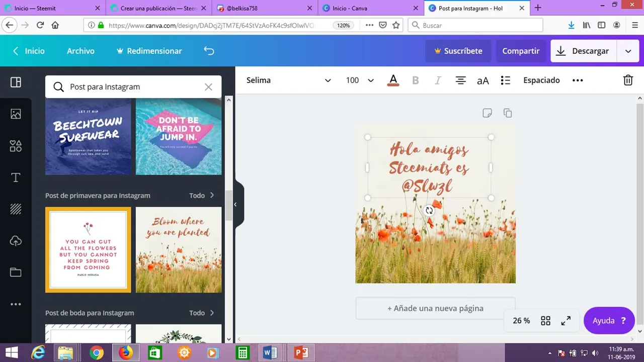Delete selected element with trash icon
644x362 pixels.
[628, 80]
